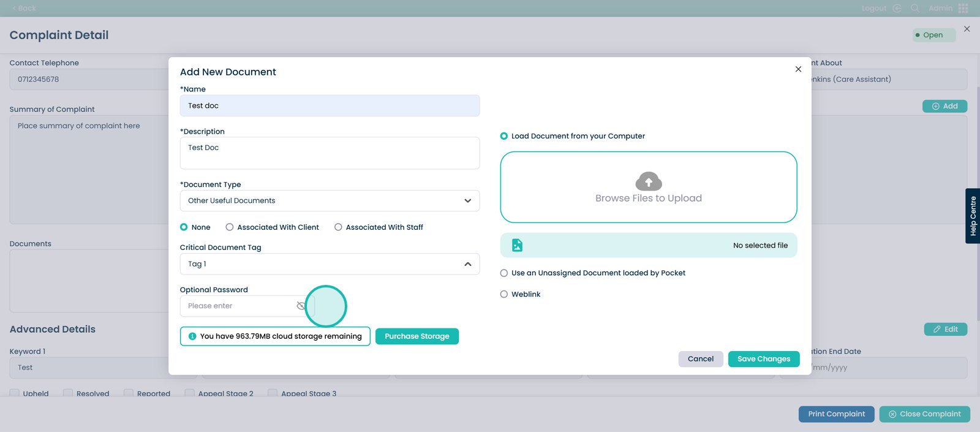
Task: Select Associated With Client radio button
Action: pos(230,227)
